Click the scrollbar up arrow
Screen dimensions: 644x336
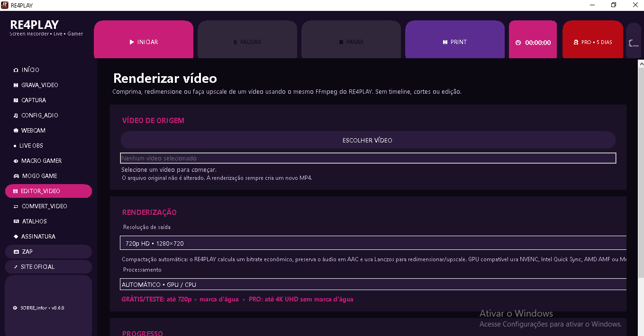641,63
